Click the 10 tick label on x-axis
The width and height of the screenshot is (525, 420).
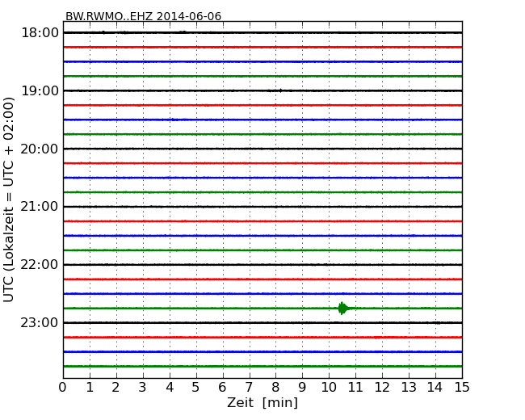[329, 388]
